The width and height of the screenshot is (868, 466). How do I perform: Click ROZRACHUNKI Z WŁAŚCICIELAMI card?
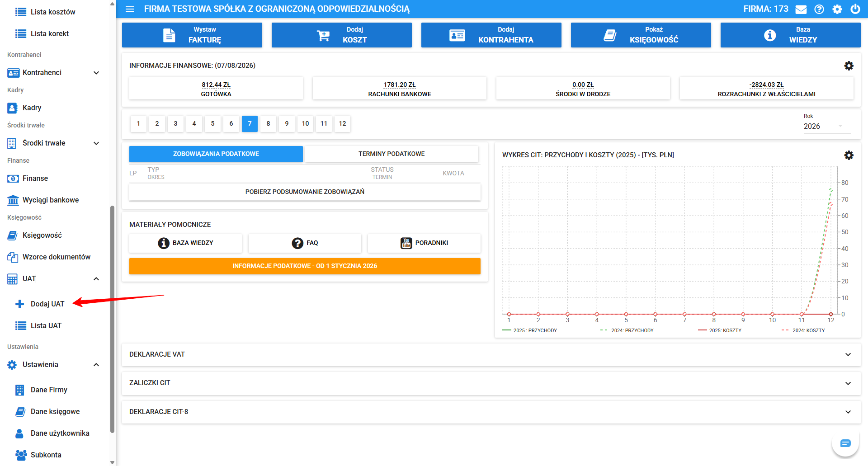[767, 89]
